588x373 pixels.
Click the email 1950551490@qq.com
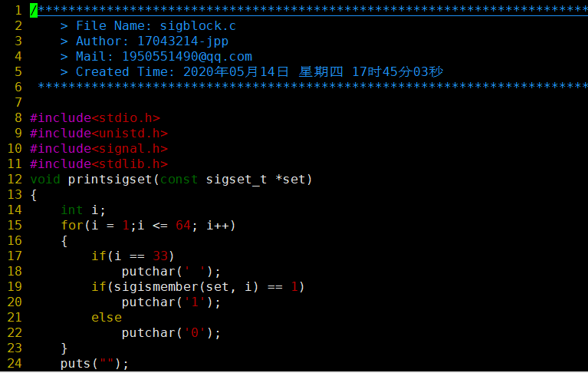(187, 57)
